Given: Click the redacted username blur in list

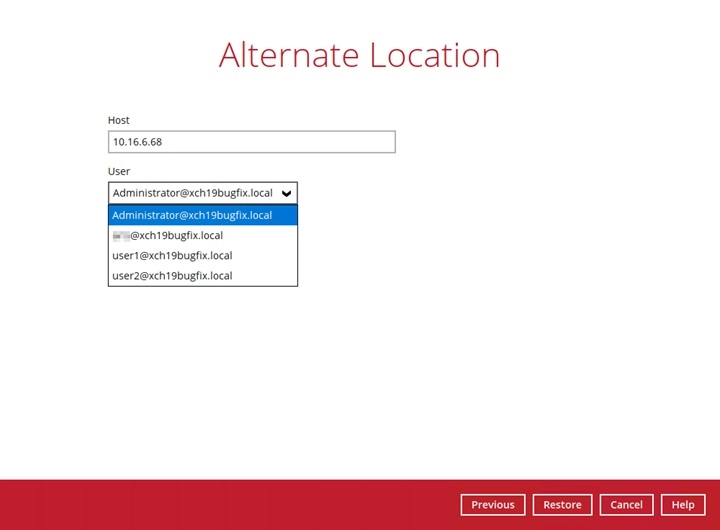Looking at the screenshot, I should (x=121, y=235).
